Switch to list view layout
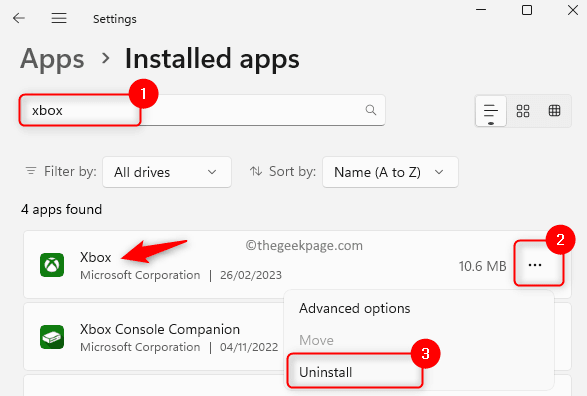 491,111
